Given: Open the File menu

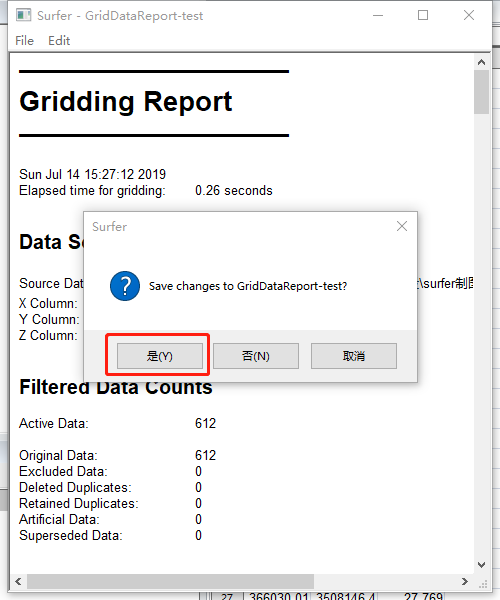Looking at the screenshot, I should (24, 41).
